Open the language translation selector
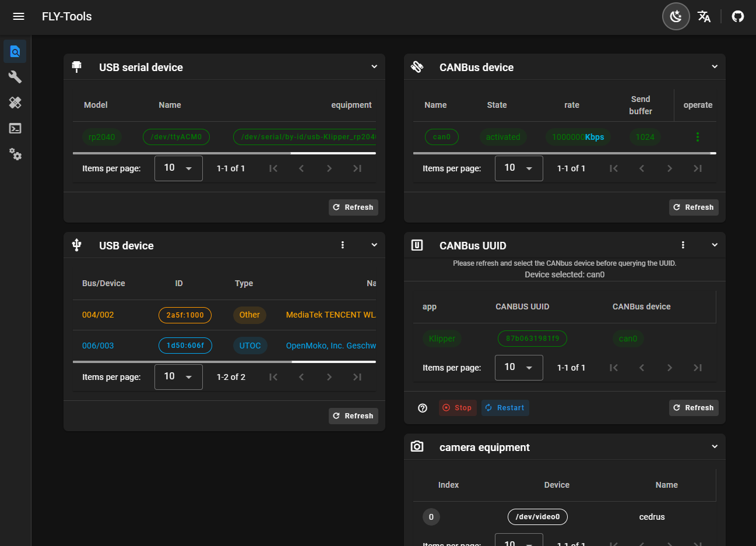The height and width of the screenshot is (546, 756). coord(704,16)
